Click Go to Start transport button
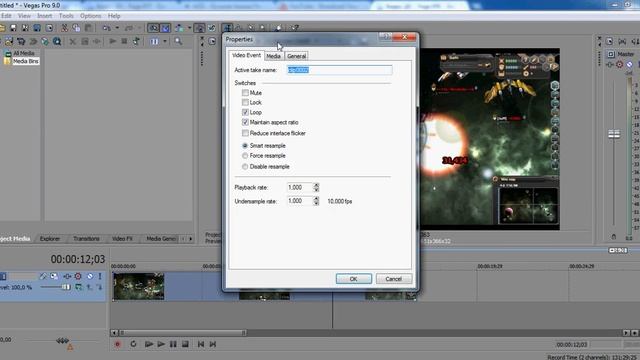The width and height of the screenshot is (640, 360). [x=201, y=344]
